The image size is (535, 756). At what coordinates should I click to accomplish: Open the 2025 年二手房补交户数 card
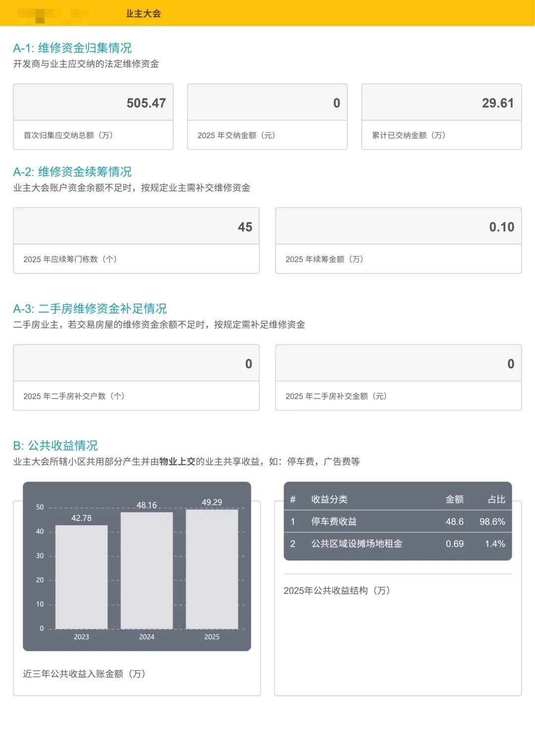coord(136,377)
